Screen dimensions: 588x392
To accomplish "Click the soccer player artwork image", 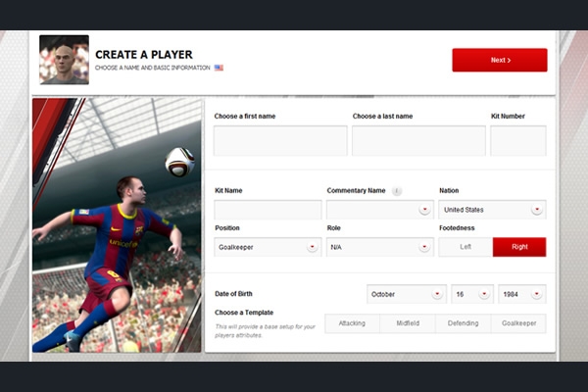I will 117,225.
